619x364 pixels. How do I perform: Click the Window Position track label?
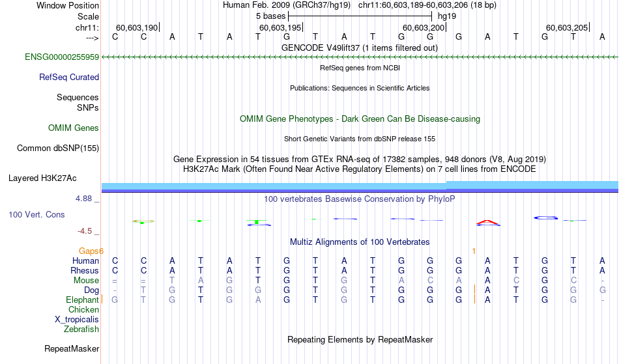point(68,5)
